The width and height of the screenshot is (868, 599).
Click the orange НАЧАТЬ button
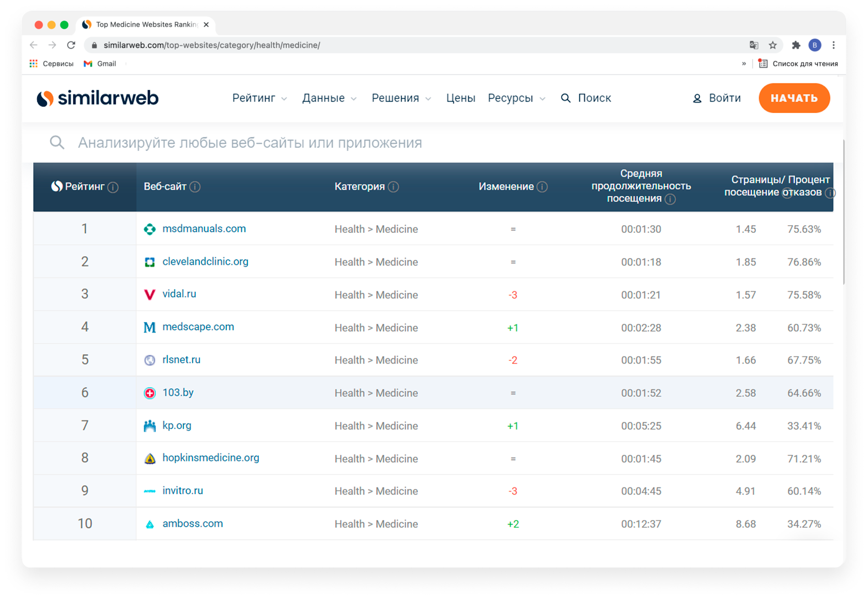pyautogui.click(x=794, y=98)
